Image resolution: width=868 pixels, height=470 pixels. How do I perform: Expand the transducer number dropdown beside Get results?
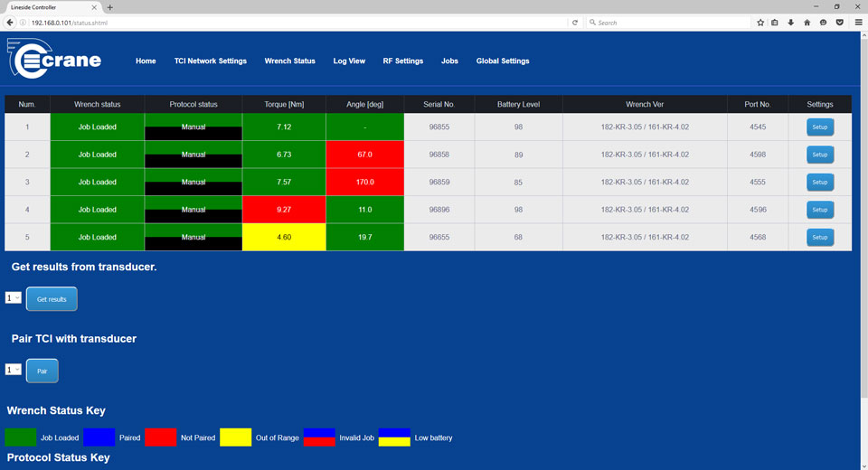[13, 298]
